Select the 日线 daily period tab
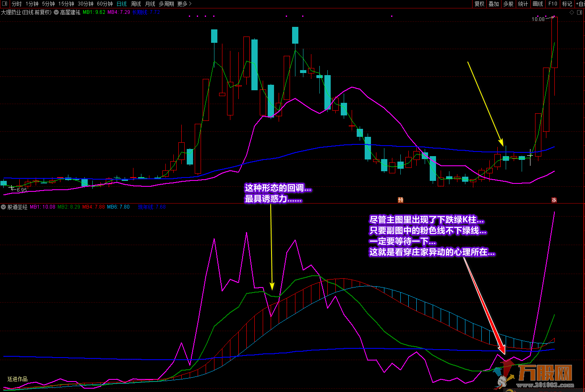The height and width of the screenshot is (392, 585). point(122,4)
